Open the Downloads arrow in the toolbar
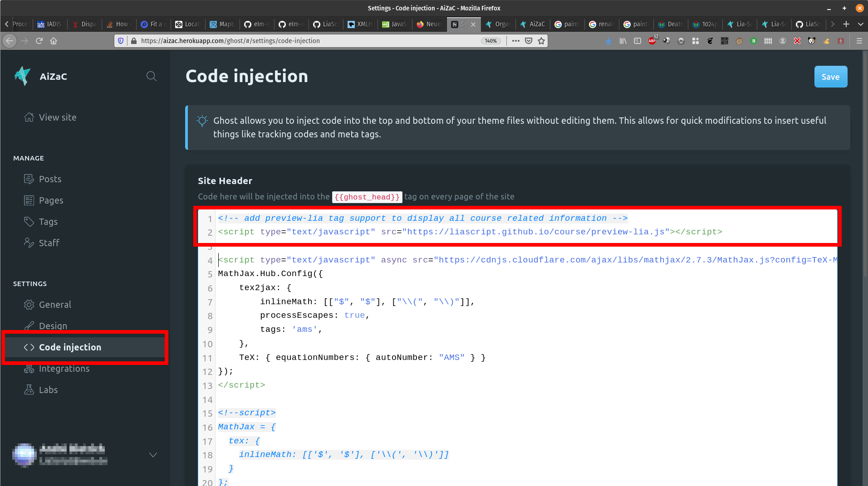Viewport: 868px width, 486px height. tap(608, 41)
